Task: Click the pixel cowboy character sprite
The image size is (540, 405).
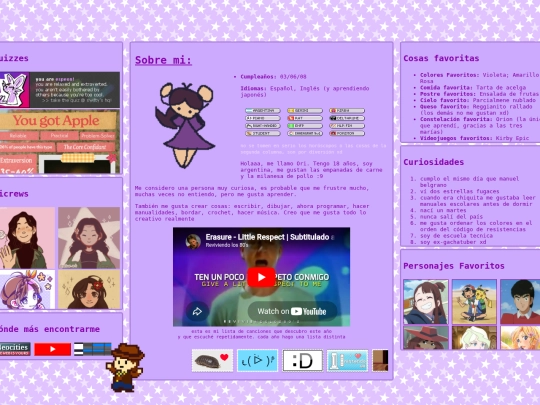Action: point(126,367)
